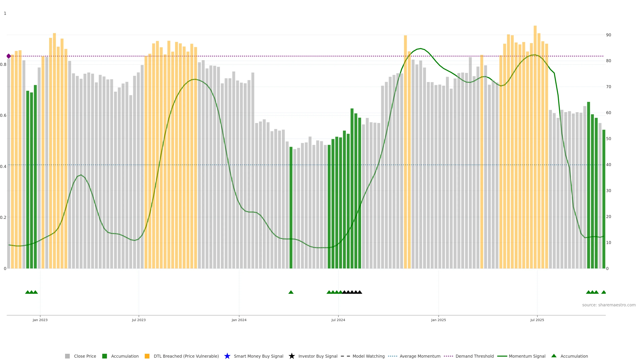
Task: Click the green Accumulation square legend icon
Action: (104, 356)
